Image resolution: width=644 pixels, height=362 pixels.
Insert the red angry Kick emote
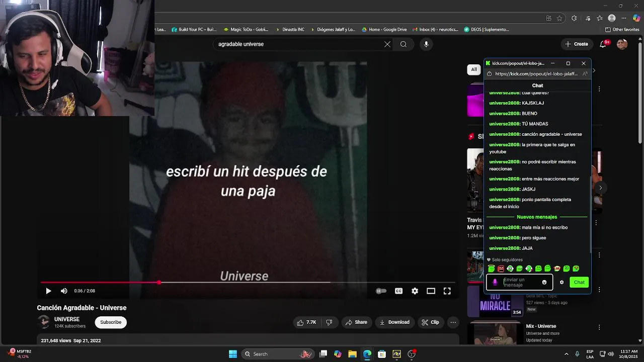click(x=501, y=268)
